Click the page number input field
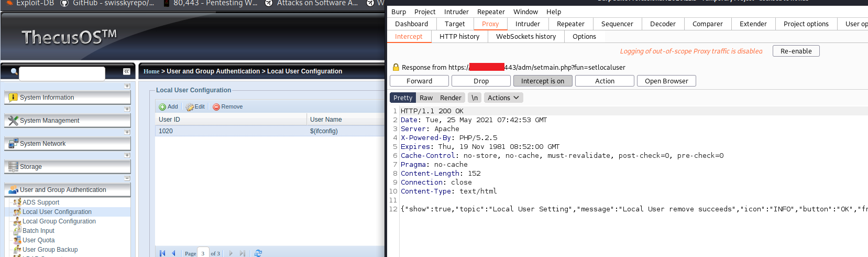The height and width of the screenshot is (257, 868). (x=203, y=253)
